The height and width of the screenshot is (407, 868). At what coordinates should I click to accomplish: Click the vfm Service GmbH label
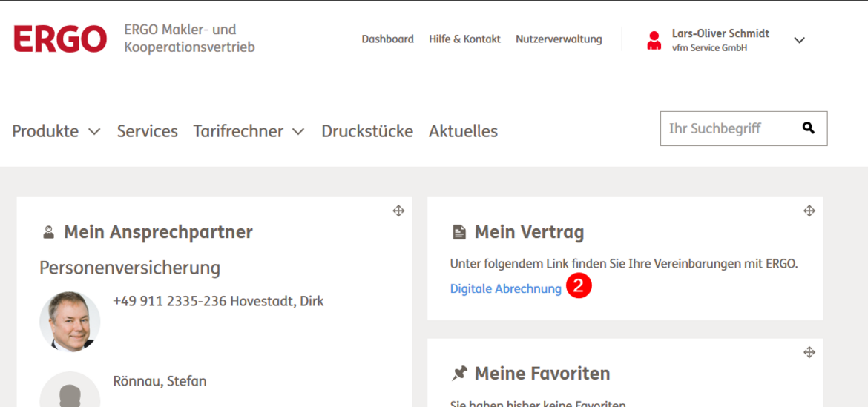710,48
